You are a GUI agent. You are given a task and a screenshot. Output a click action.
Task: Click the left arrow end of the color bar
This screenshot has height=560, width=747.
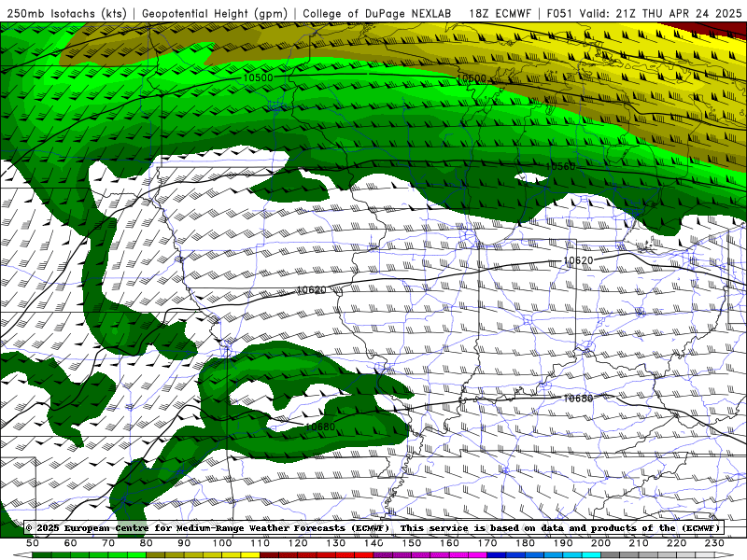22,556
